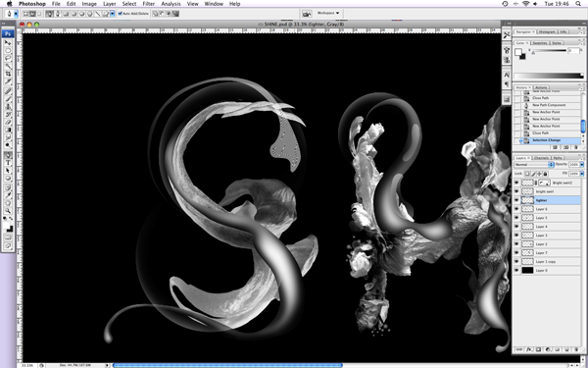Hide Layer 5 via its eye icon
Image resolution: width=588 pixels, height=368 pixels.
tap(516, 218)
